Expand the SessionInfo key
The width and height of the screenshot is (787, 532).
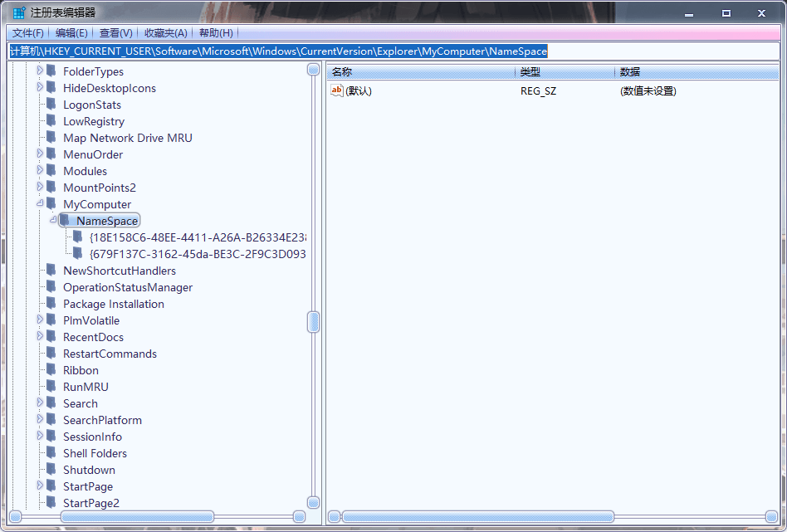40,436
